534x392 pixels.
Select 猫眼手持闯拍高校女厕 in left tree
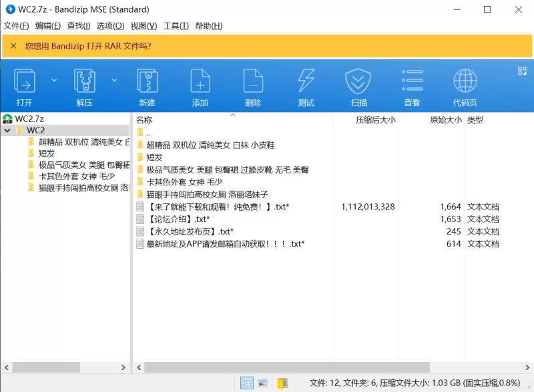click(83, 188)
